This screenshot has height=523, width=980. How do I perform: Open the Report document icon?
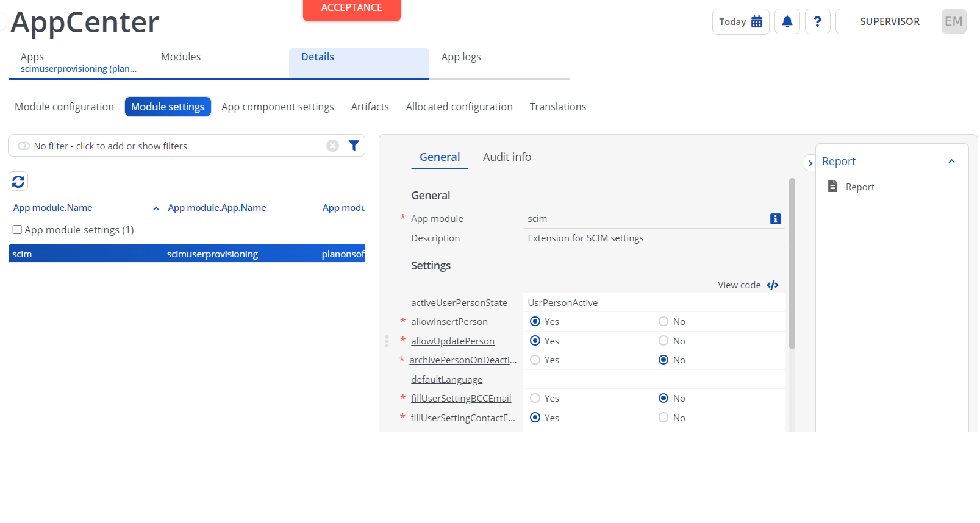(x=832, y=186)
